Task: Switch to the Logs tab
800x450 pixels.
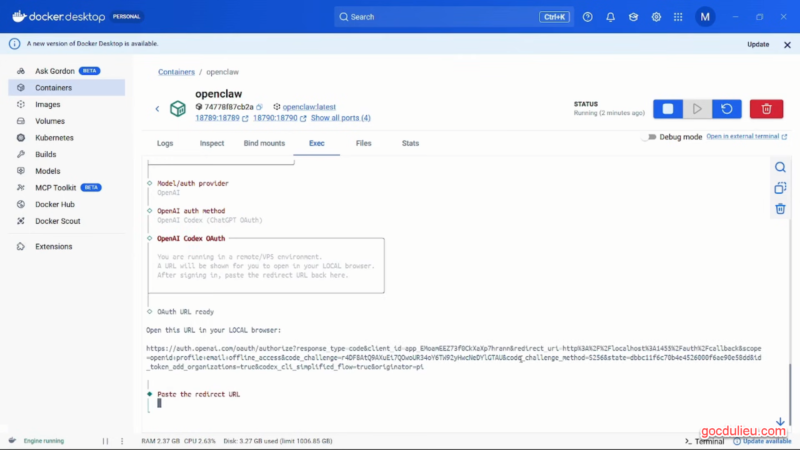Action: click(x=165, y=143)
